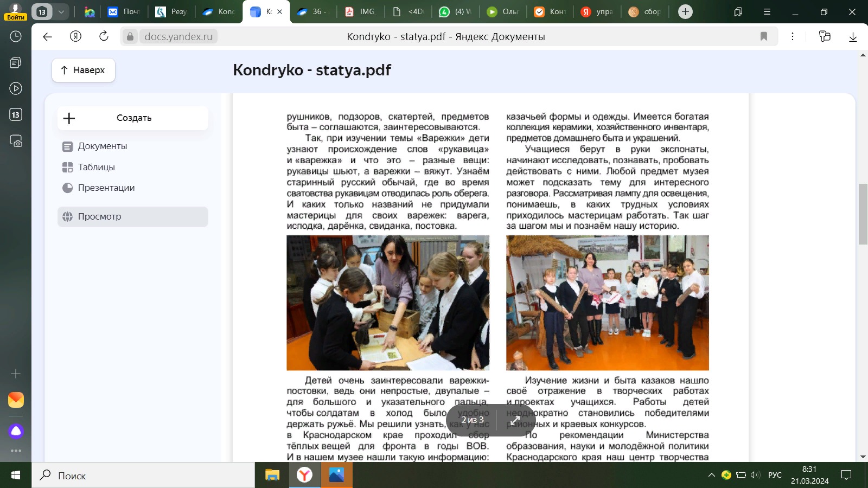Viewport: 868px width, 488px height.
Task: Click the bookmark icon in address bar
Action: click(764, 36)
